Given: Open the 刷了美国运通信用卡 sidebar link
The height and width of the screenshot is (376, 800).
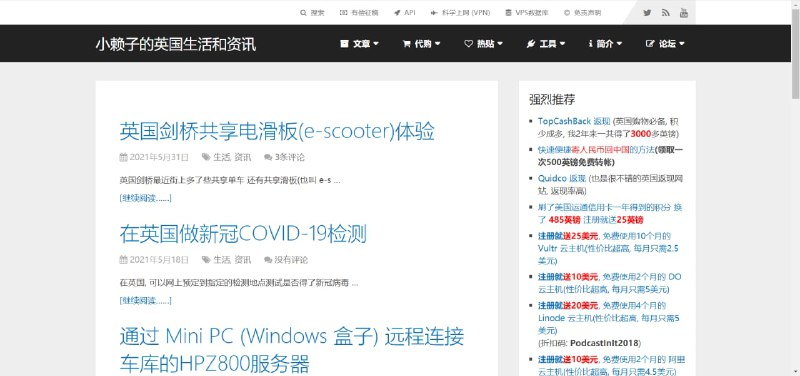Looking at the screenshot, I should point(610,214).
